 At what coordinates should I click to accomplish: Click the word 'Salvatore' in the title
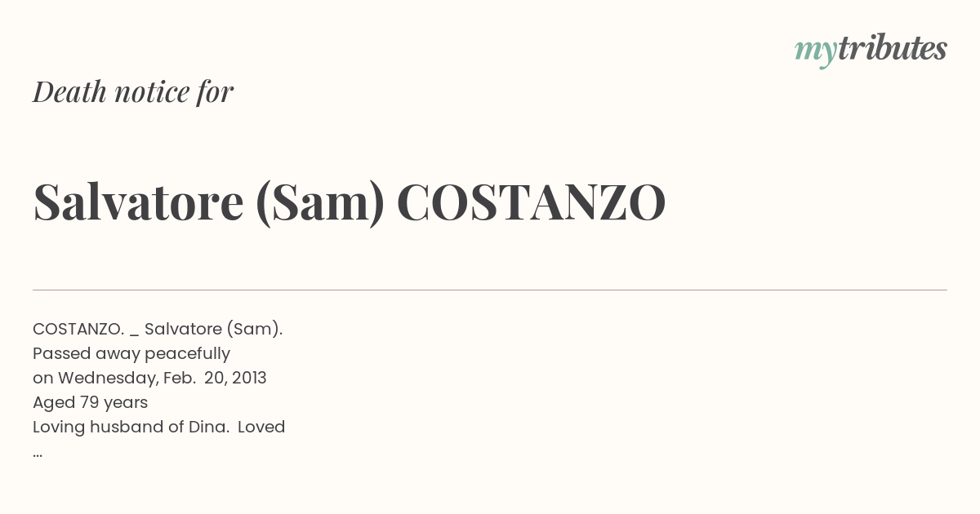[139, 202]
